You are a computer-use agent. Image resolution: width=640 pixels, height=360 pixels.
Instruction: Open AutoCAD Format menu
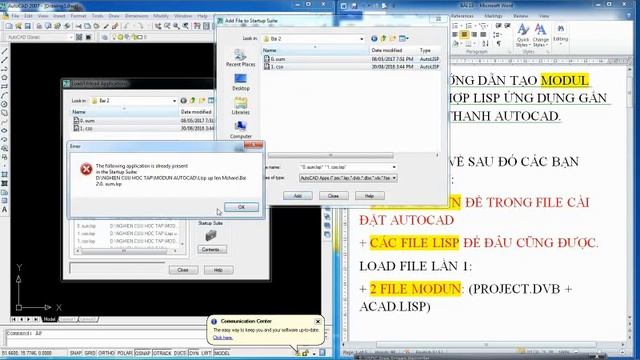pos(78,16)
